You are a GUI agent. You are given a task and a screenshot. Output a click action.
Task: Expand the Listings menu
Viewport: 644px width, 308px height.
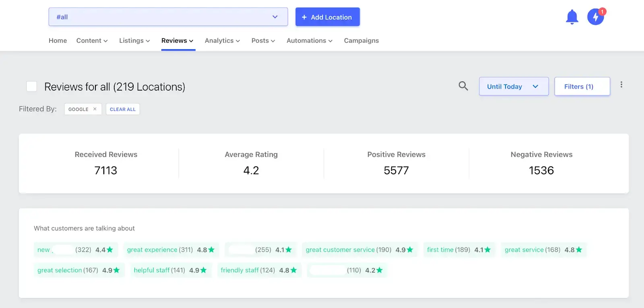pyautogui.click(x=134, y=41)
